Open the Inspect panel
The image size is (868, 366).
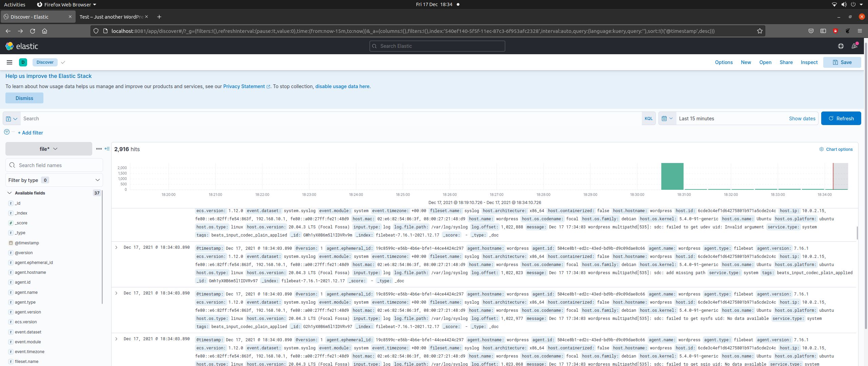tap(809, 62)
